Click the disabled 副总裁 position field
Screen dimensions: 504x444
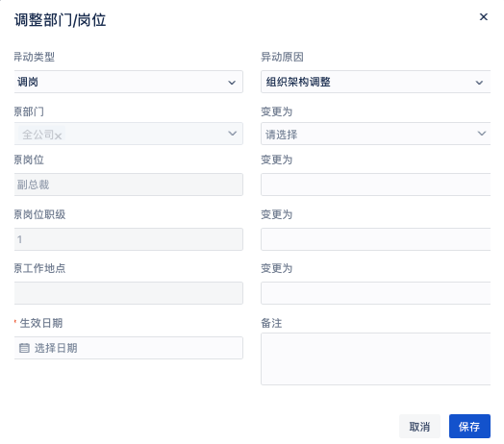129,185
